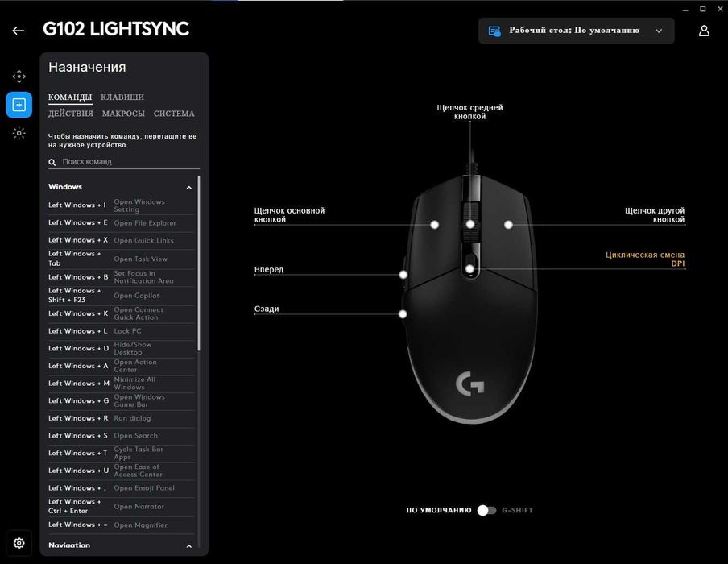Go back with the arrow icon
Image resolution: width=728 pixels, height=564 pixels.
click(x=18, y=31)
